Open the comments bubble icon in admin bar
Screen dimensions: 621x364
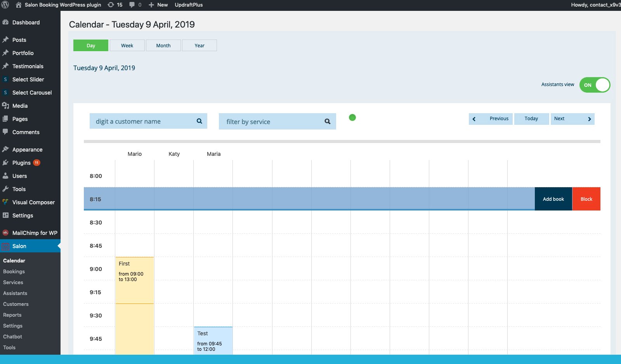pyautogui.click(x=132, y=5)
